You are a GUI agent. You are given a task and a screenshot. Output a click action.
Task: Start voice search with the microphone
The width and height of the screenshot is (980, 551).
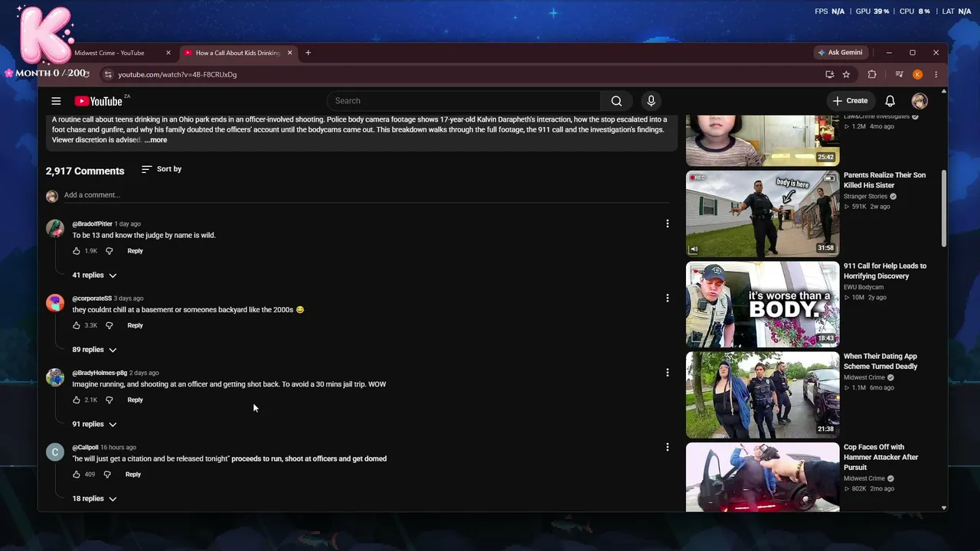coord(652,101)
